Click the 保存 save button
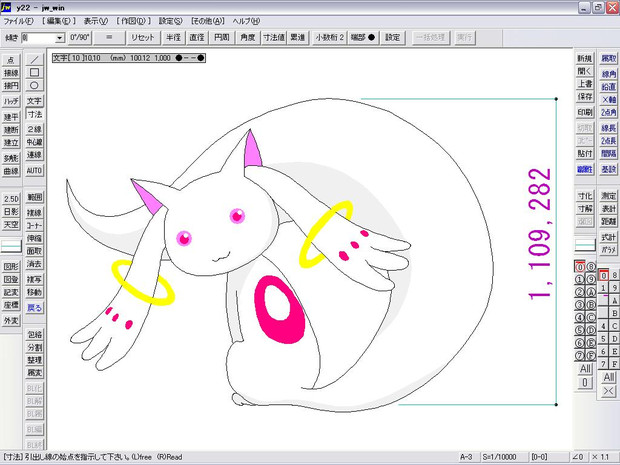The image size is (620, 465). point(585,97)
